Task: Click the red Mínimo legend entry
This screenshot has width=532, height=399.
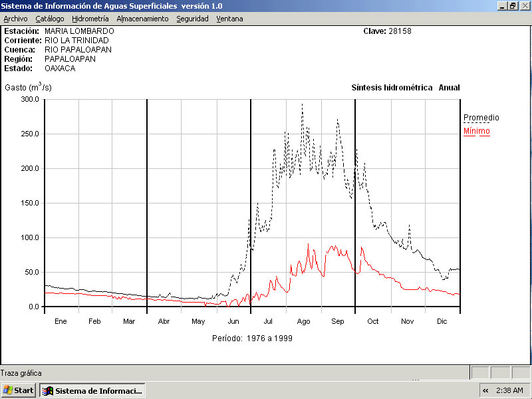Action: (x=476, y=131)
